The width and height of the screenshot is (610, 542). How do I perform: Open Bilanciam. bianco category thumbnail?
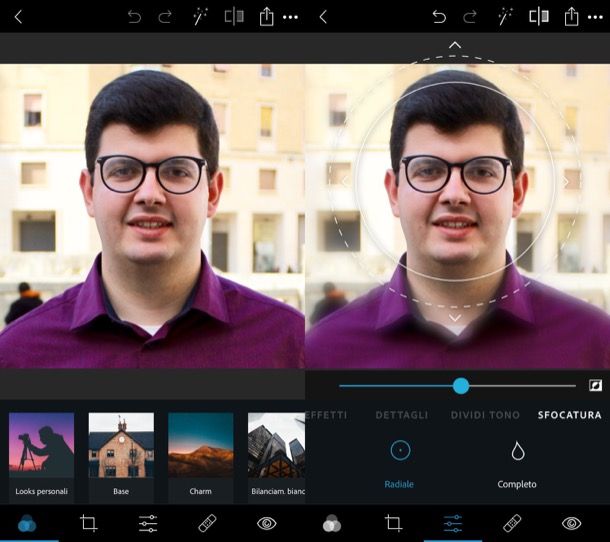point(277,457)
